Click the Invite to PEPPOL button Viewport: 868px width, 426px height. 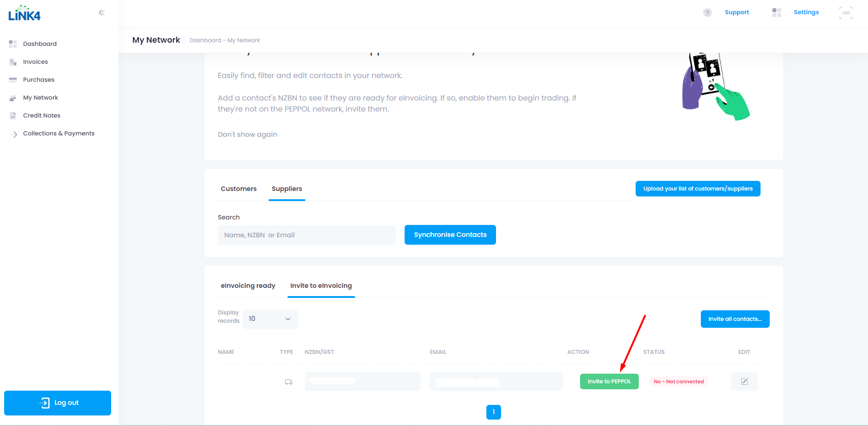(x=609, y=381)
